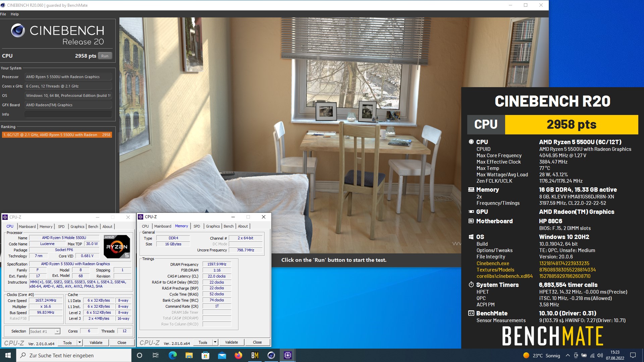Open Bench tab in right CPU-Z
Screen dimensions: 644x362
click(x=229, y=226)
